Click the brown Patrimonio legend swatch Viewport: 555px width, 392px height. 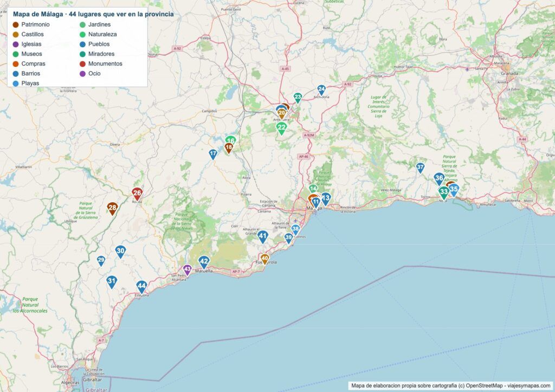point(16,24)
